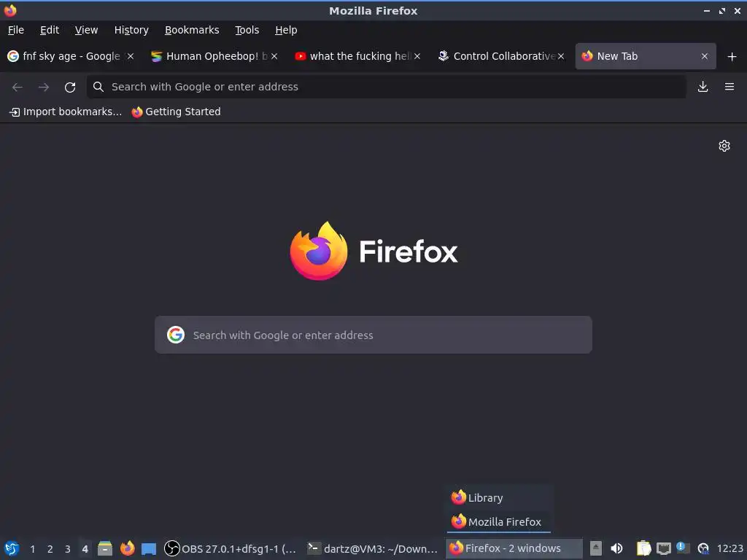Click 'Firefox - 2 windows' taskbar button
The image size is (747, 560).
(514, 548)
